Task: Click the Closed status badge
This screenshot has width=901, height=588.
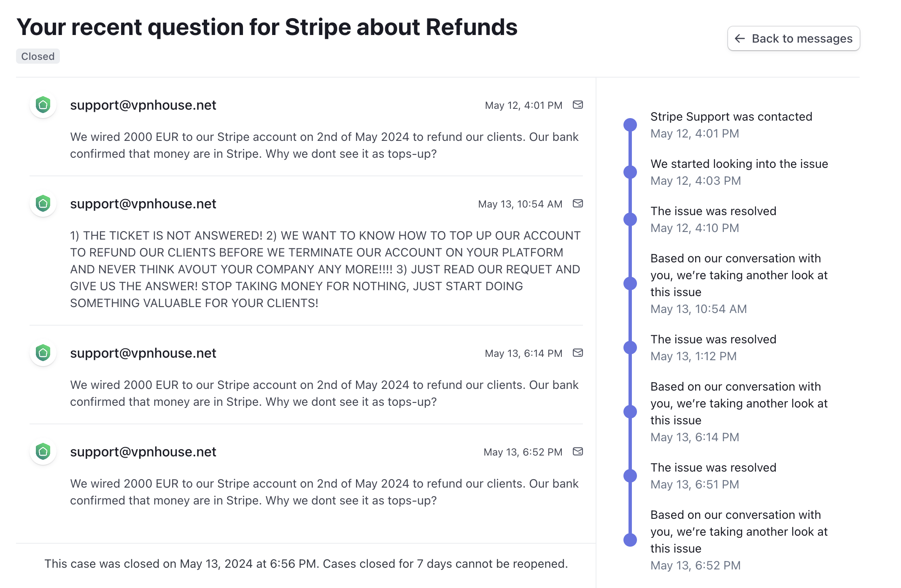Action: point(38,56)
